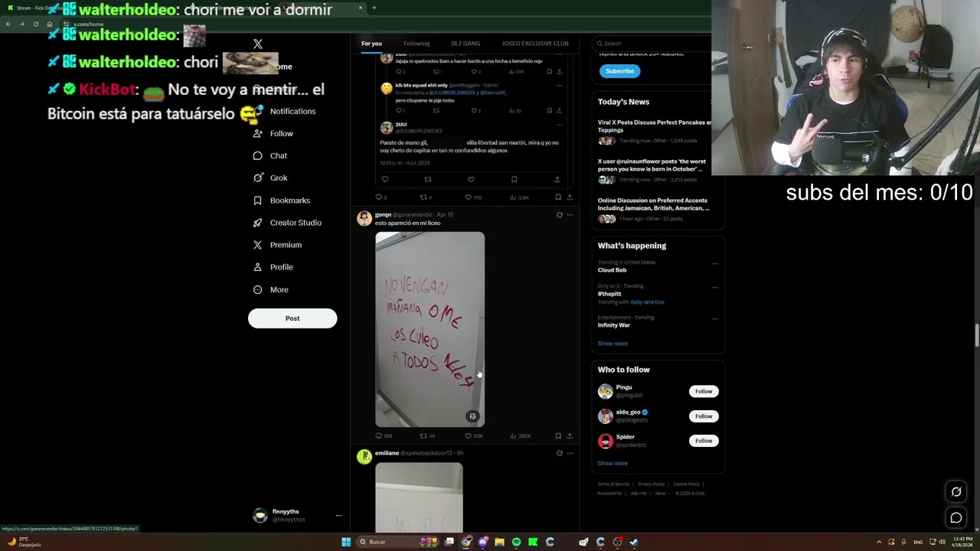Open three-dot menu on gorqn's post
980x551 pixels.
(x=569, y=215)
